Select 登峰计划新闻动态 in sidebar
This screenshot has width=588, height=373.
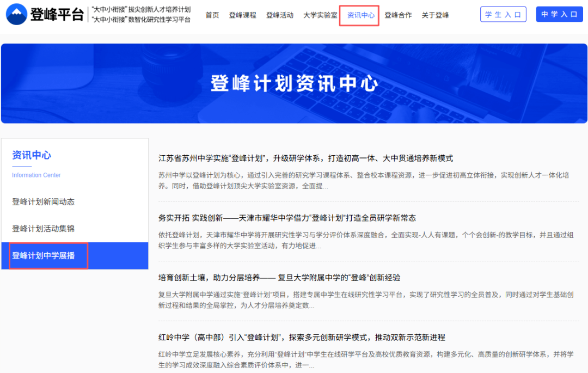pyautogui.click(x=44, y=202)
